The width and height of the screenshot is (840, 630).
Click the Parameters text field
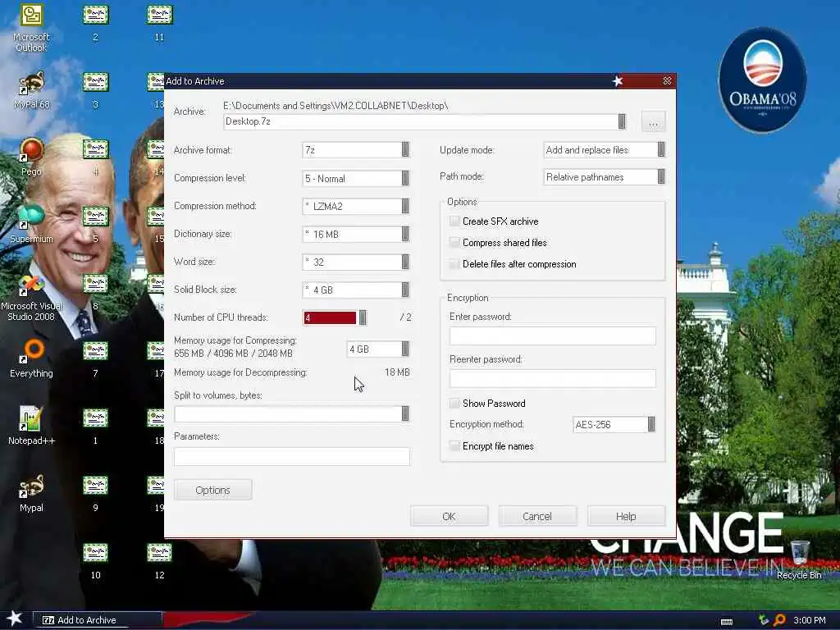click(x=292, y=456)
